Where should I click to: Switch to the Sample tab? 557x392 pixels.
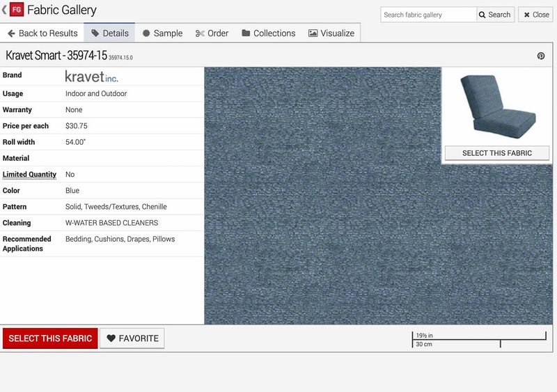coord(162,33)
